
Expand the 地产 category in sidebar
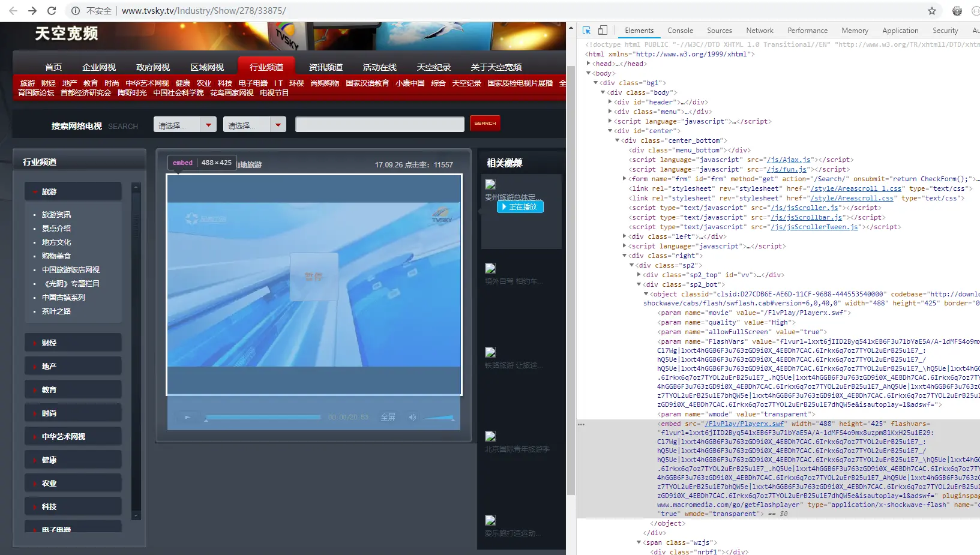73,366
